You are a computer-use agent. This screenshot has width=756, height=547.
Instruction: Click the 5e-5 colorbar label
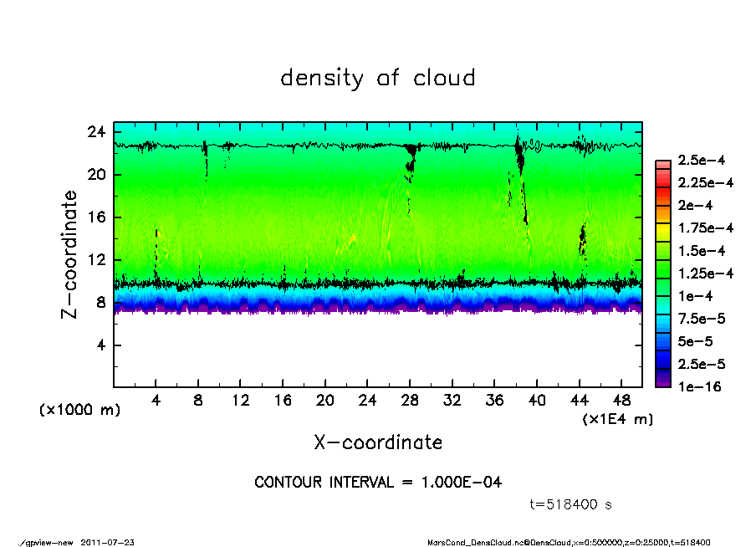[695, 341]
